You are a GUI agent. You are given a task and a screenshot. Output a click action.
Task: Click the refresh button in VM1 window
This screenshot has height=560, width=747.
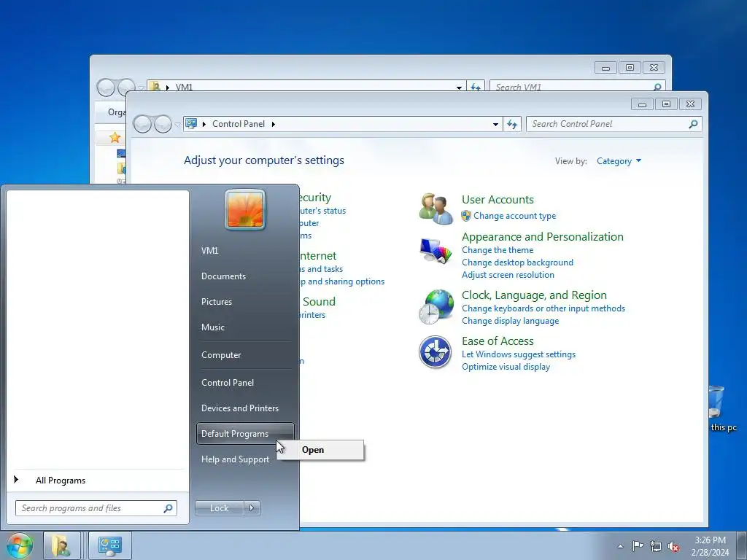[x=476, y=87]
